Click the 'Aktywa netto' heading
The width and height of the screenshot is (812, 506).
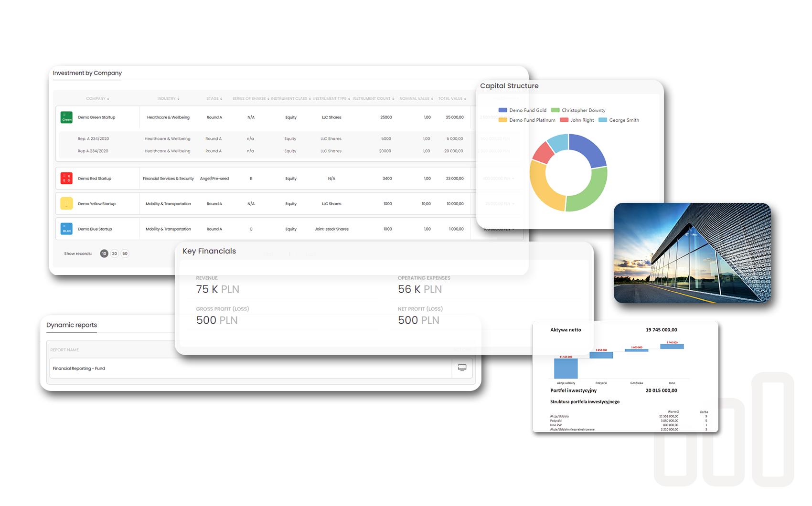(x=566, y=330)
